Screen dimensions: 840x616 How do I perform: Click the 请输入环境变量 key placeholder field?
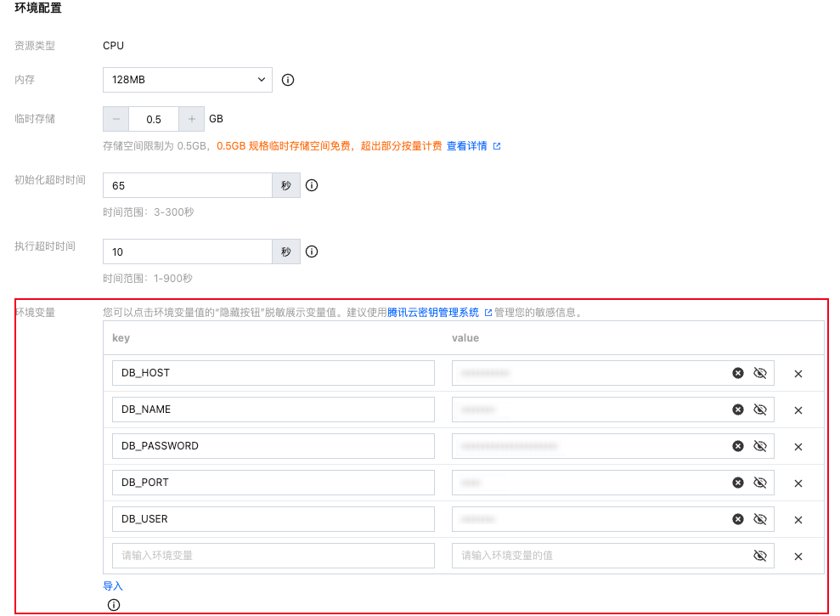[x=273, y=556]
